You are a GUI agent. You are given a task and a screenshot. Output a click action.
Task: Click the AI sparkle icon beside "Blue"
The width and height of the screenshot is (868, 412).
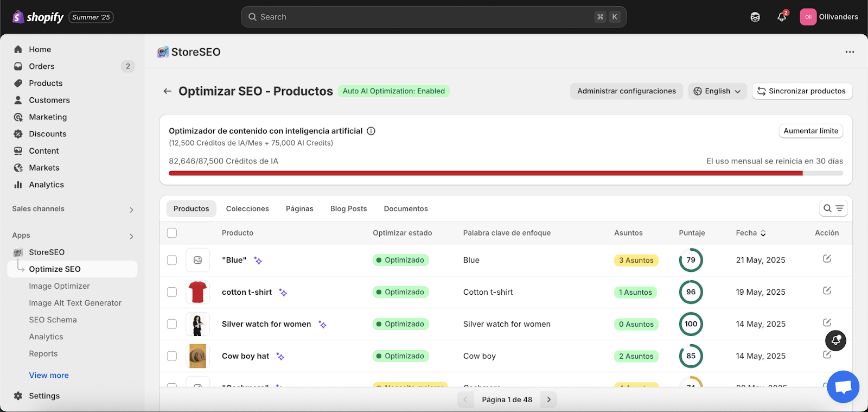coord(258,261)
